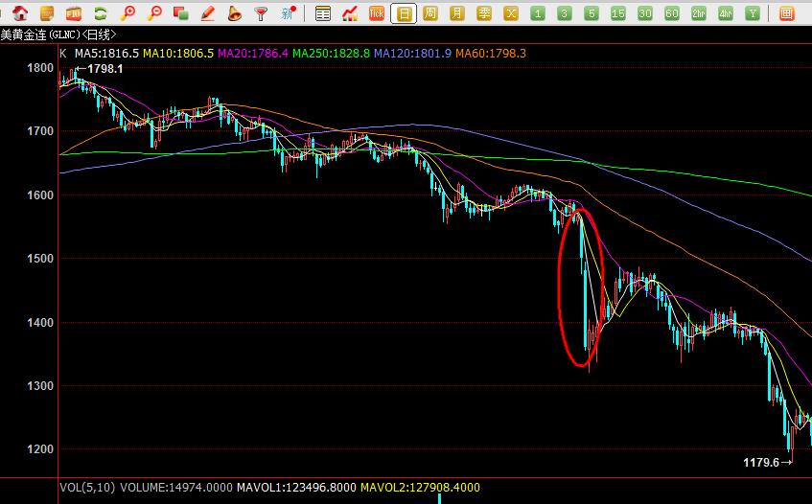Select the monthly 月 period button

457,13
